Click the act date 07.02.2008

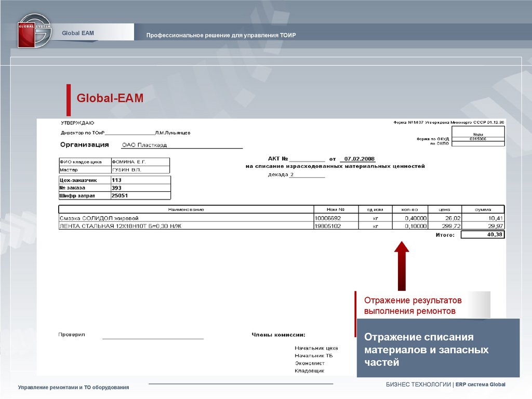pyautogui.click(x=359, y=159)
